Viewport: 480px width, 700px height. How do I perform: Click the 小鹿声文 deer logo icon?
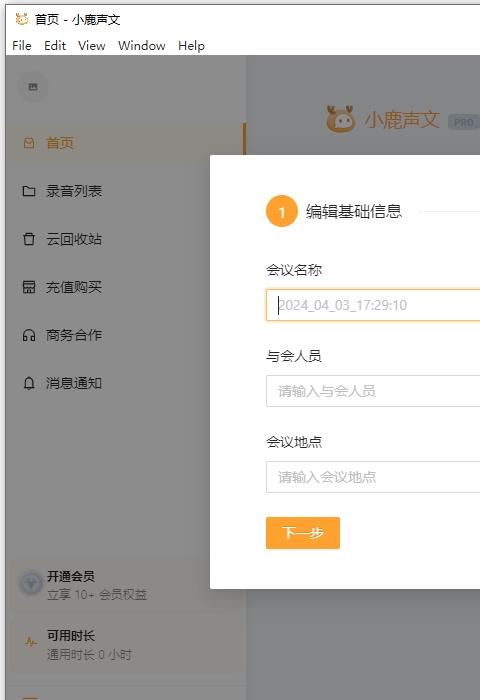[341, 119]
